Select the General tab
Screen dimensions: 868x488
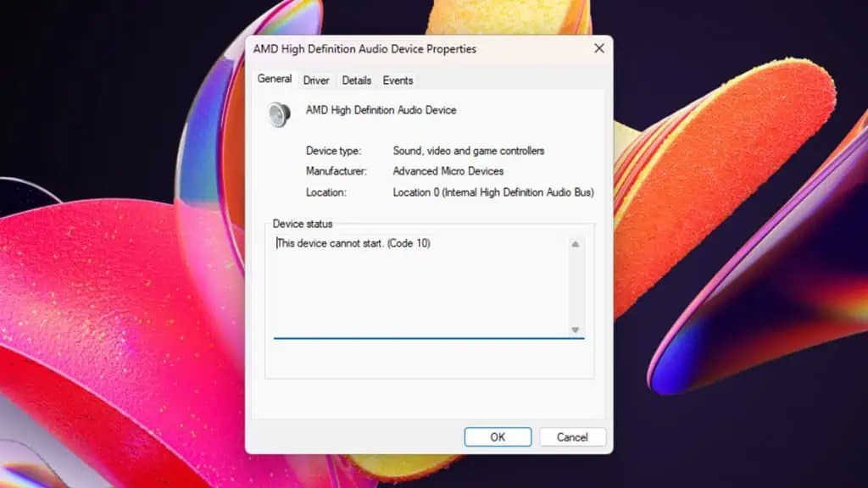tap(274, 79)
